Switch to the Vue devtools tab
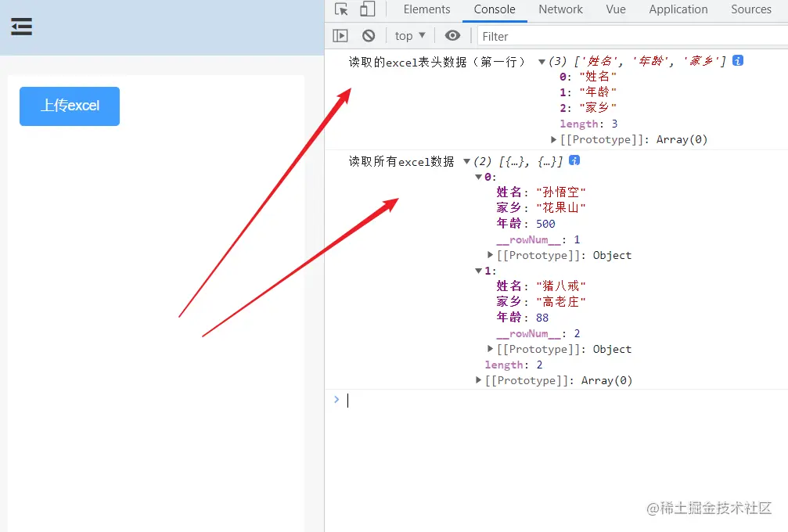This screenshot has width=788, height=532. [x=616, y=9]
